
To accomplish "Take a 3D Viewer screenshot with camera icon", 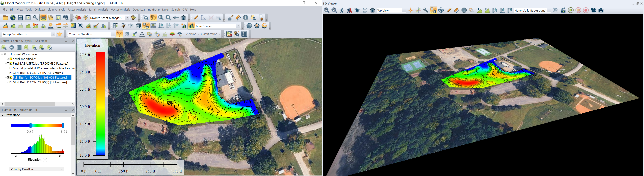I will pos(601,11).
